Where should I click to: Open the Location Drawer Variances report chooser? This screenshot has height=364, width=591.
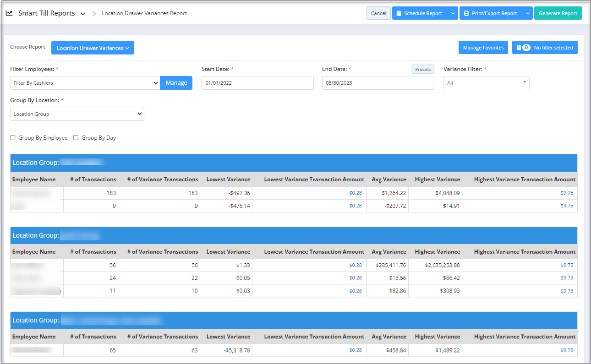coord(93,48)
